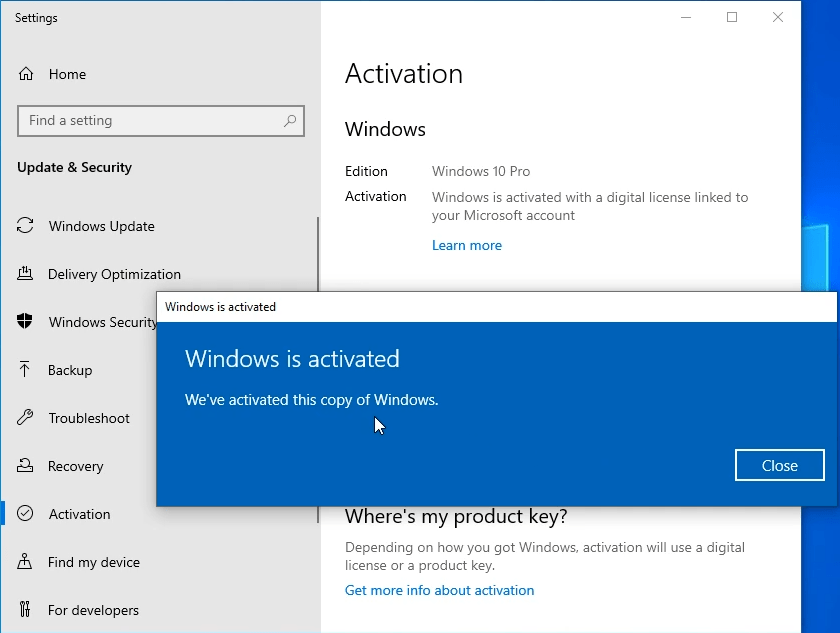Click the sidebar vertical scrollbar
Image resolution: width=840 pixels, height=633 pixels.
[318, 254]
